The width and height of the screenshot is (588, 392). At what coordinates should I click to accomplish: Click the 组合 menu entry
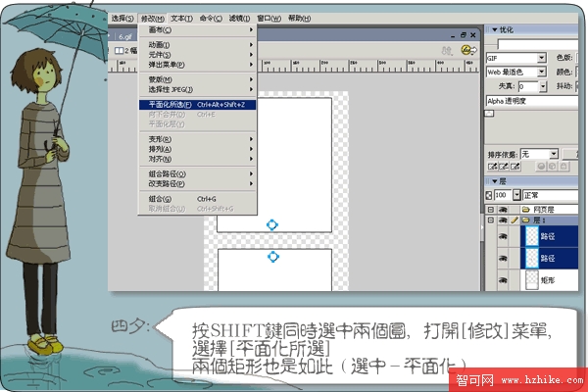coord(155,198)
